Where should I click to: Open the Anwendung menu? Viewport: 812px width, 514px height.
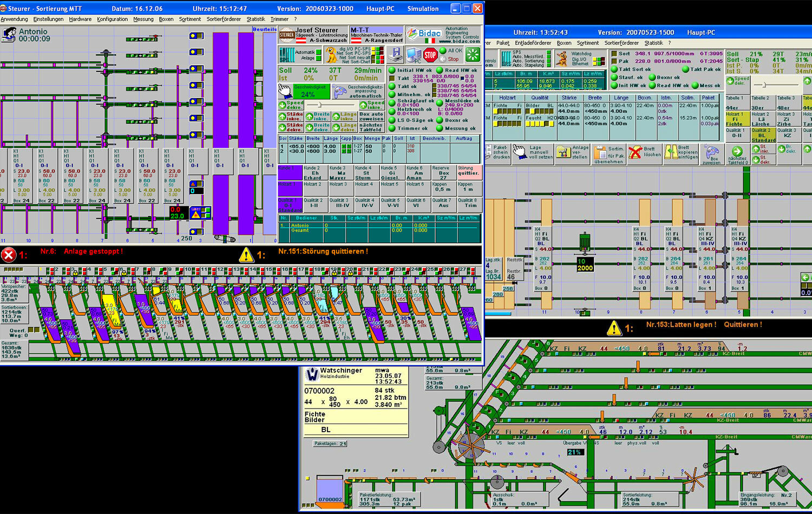click(15, 19)
